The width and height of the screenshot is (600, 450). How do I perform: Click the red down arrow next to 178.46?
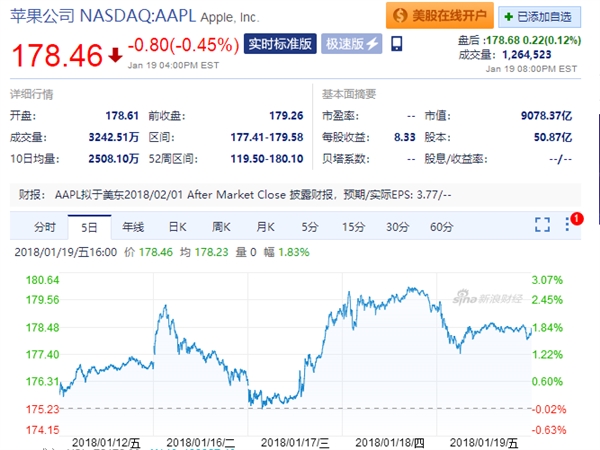coord(115,55)
